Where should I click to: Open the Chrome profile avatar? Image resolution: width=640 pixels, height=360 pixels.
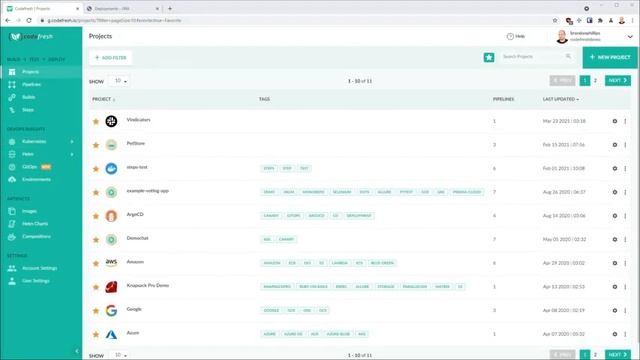click(622, 20)
